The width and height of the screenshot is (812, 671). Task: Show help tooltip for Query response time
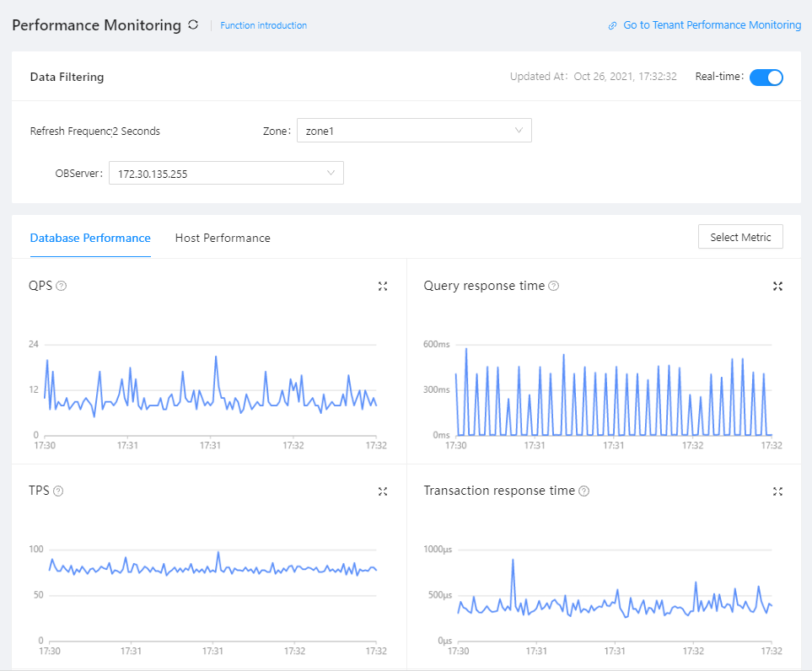point(553,287)
